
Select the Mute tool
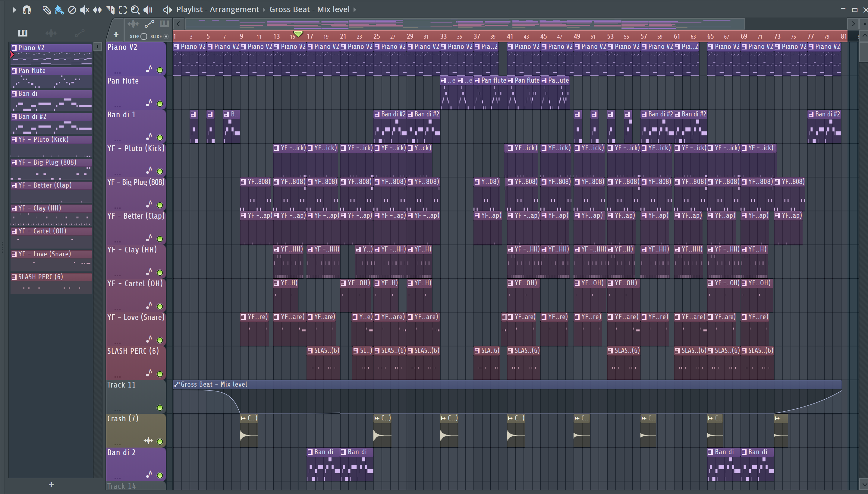(x=84, y=10)
